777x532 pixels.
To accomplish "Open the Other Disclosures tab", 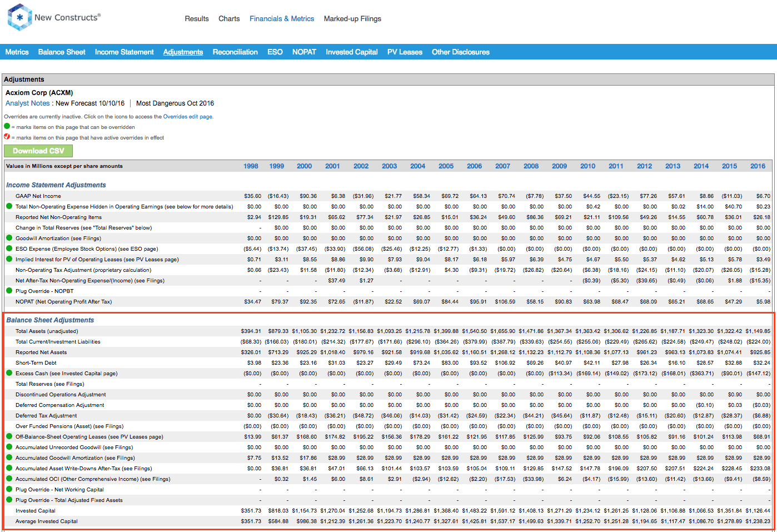I will (x=461, y=52).
